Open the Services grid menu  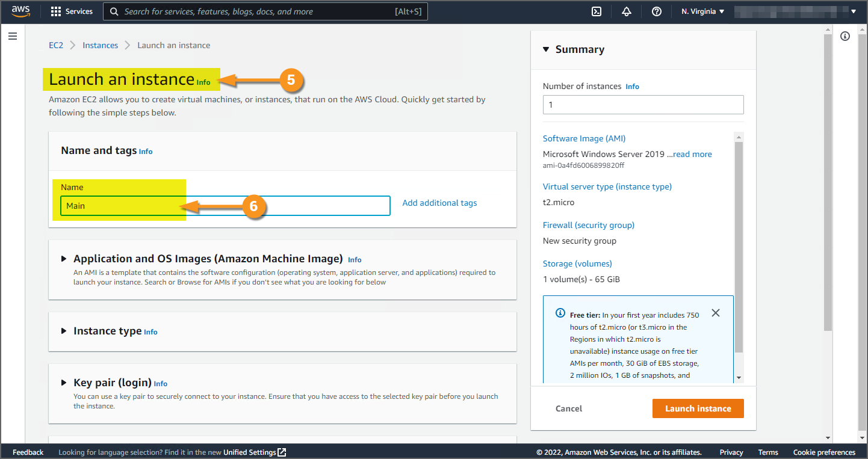[72, 11]
